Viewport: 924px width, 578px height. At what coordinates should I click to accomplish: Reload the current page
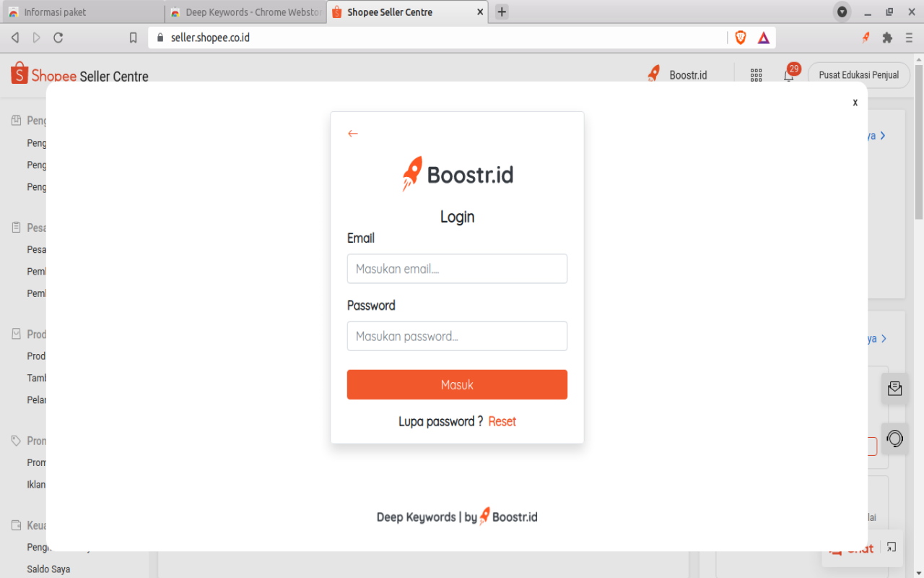coord(58,38)
